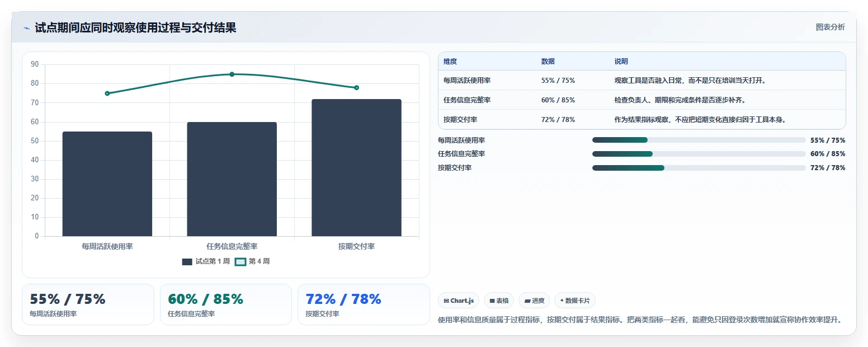
Task: Click the 按期交付率 bar in the chart
Action: (356, 168)
